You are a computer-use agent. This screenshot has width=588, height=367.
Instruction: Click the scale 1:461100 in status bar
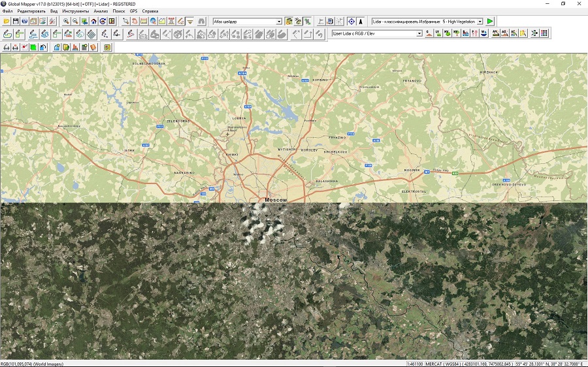pyautogui.click(x=415, y=363)
